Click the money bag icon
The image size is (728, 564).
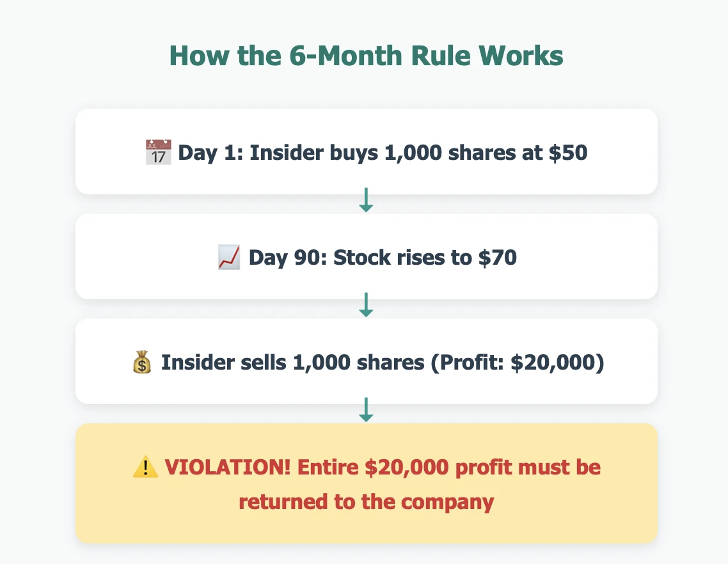141,363
